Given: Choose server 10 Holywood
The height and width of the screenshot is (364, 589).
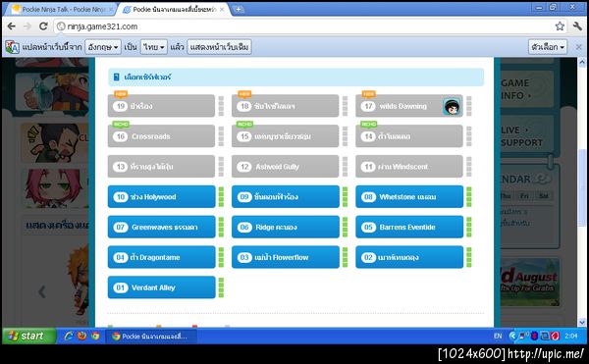Looking at the screenshot, I should pyautogui.click(x=161, y=196).
